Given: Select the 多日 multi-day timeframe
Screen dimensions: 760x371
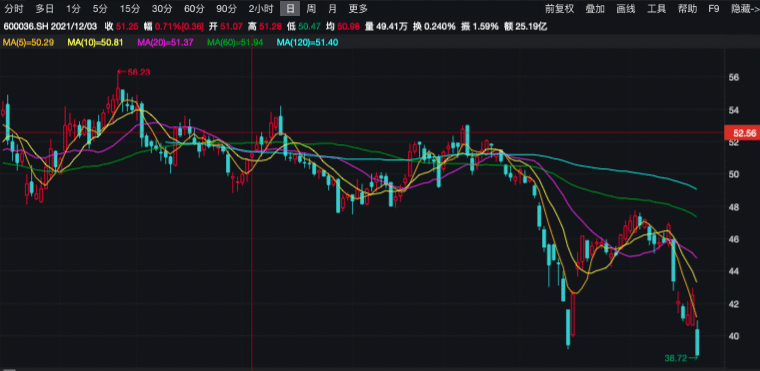Looking at the screenshot, I should click(45, 8).
